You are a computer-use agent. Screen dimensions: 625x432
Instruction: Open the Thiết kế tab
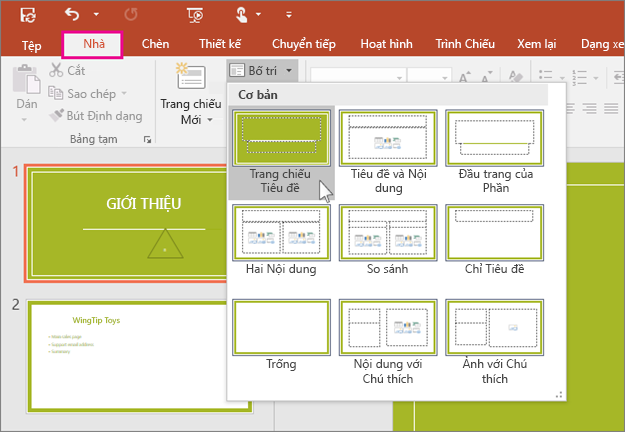(x=220, y=44)
